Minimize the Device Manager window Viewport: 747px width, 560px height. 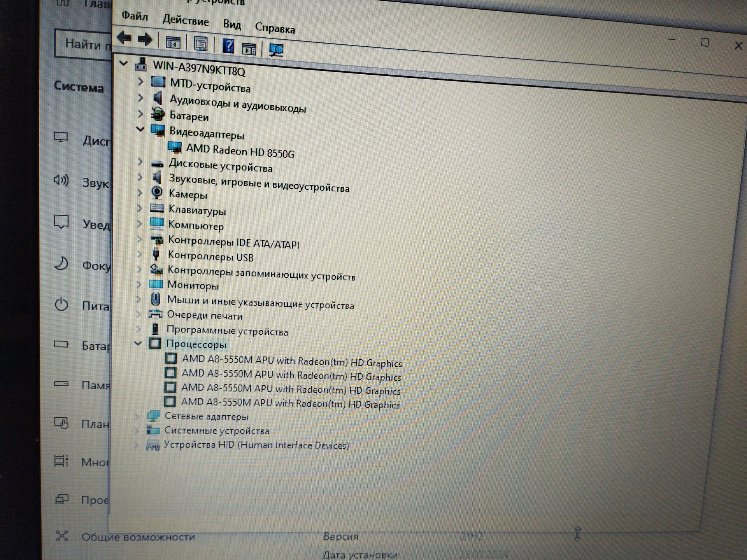pos(672,40)
